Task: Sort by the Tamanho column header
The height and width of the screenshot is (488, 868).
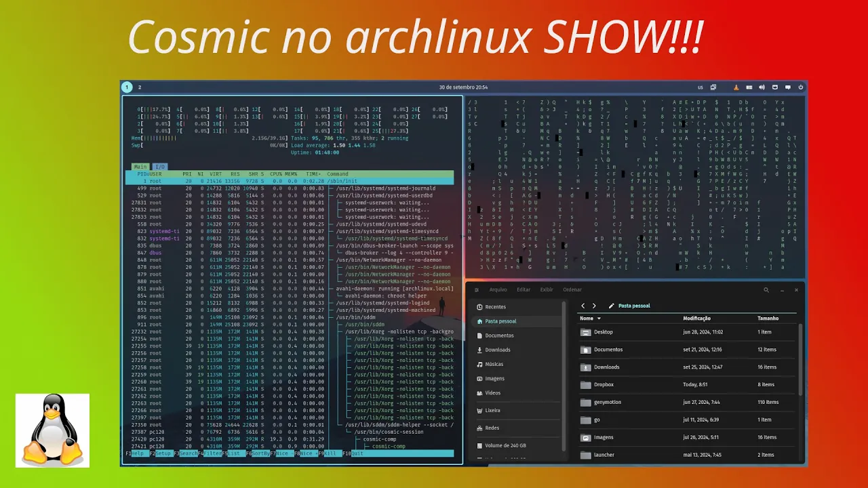Action: coord(768,319)
